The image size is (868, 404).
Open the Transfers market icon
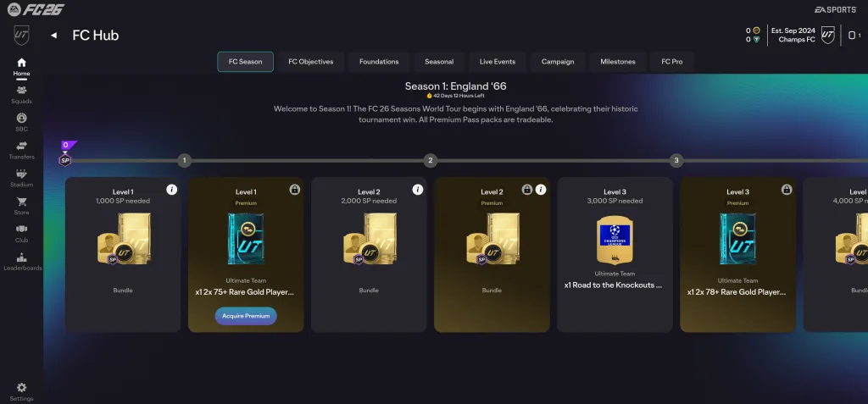[x=21, y=146]
